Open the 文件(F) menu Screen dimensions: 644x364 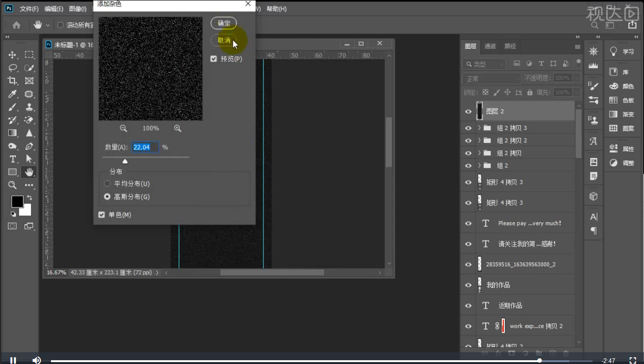tap(29, 9)
